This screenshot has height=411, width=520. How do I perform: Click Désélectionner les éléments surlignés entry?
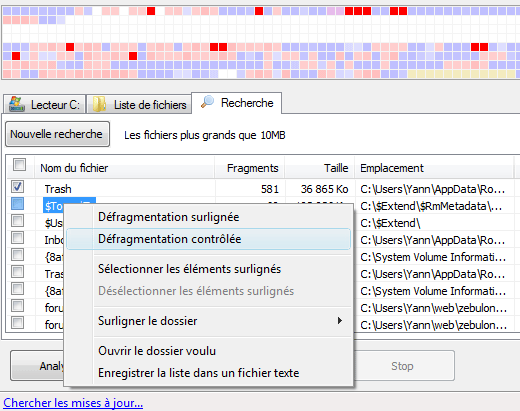208,291
